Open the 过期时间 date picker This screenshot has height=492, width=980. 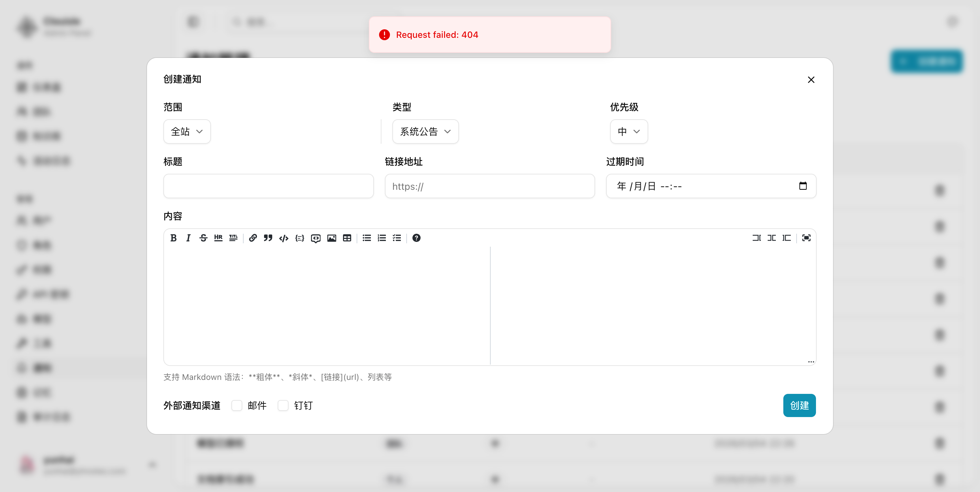coord(803,186)
